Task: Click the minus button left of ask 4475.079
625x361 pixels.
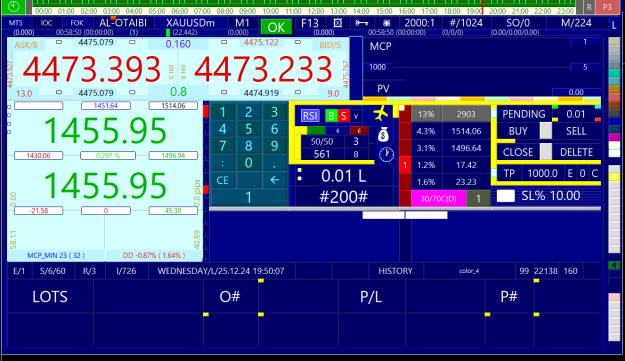Action: tap(59, 42)
